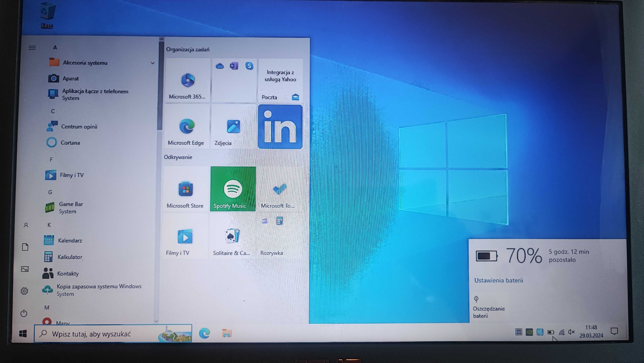Image resolution: width=644 pixels, height=363 pixels.
Task: Click the battery icon in the system tray
Action: coord(550,332)
